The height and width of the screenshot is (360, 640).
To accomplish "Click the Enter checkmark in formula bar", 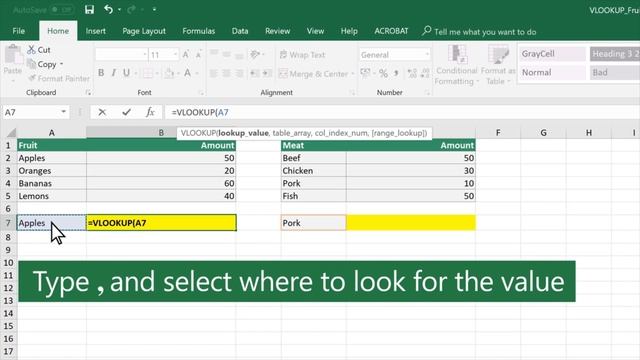I will point(127,112).
